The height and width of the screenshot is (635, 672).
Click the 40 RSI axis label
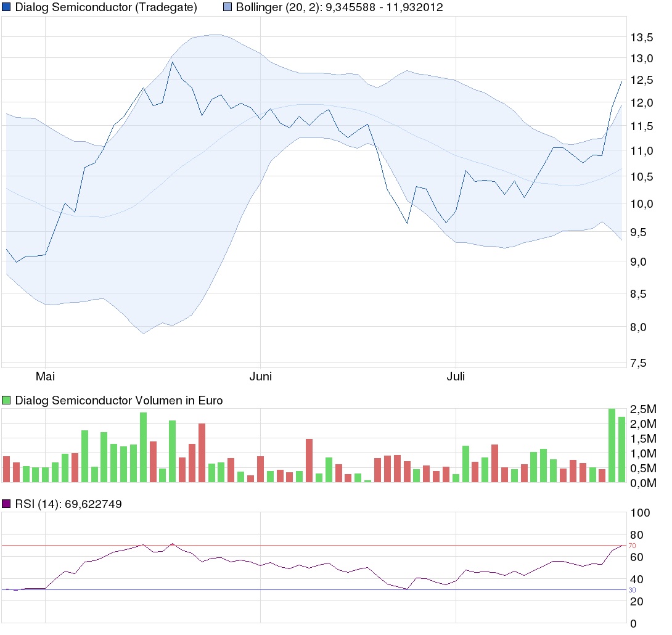click(x=637, y=580)
